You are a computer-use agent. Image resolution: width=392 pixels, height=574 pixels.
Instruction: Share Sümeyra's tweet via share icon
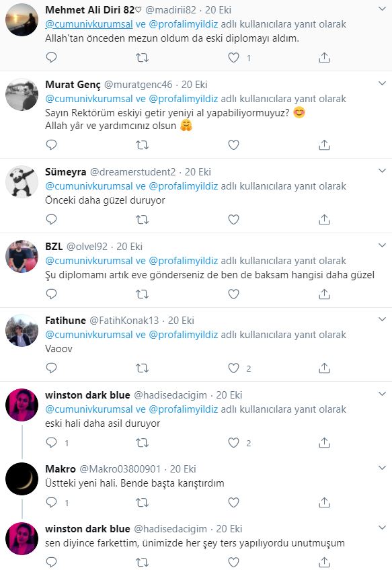coord(324,219)
